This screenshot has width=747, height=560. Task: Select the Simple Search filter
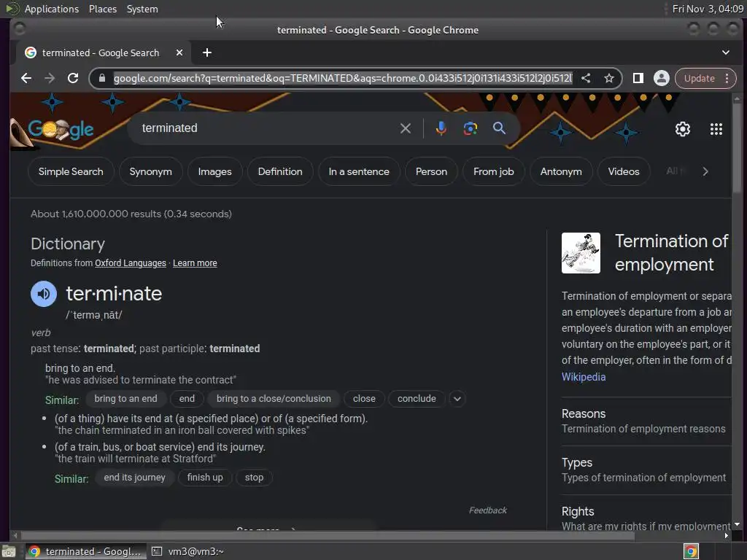(x=71, y=171)
